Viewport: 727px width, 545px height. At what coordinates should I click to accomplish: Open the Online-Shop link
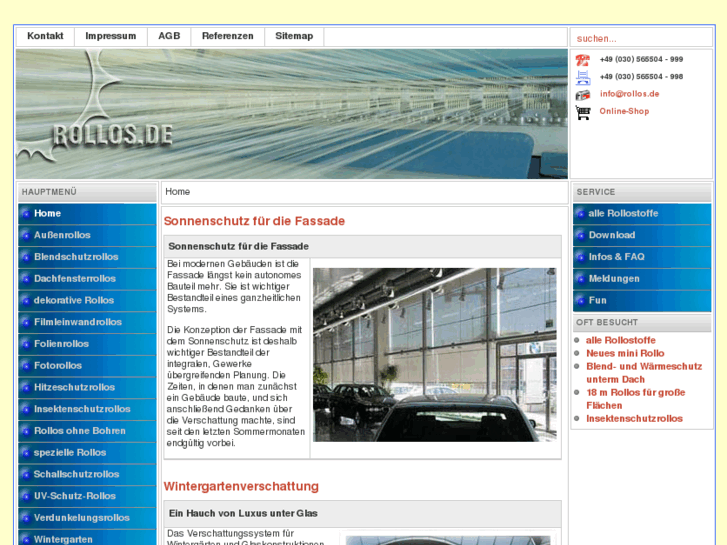[x=624, y=111]
